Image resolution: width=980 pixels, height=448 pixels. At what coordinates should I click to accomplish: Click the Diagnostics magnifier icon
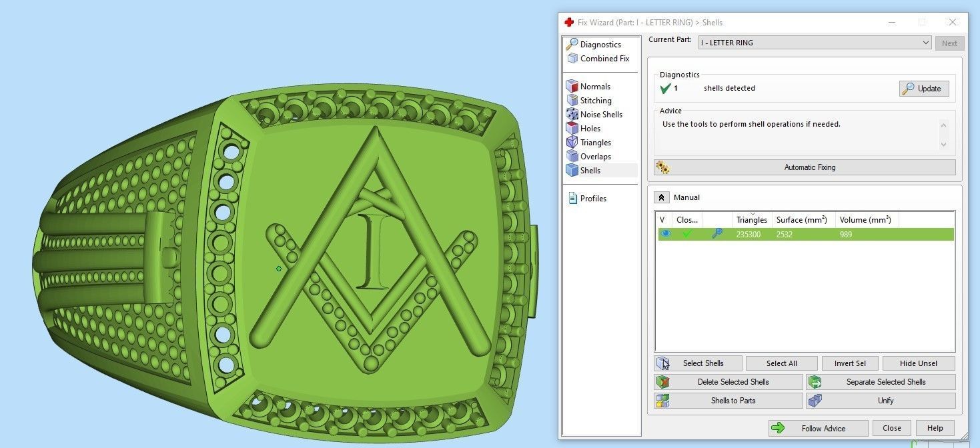(x=572, y=45)
